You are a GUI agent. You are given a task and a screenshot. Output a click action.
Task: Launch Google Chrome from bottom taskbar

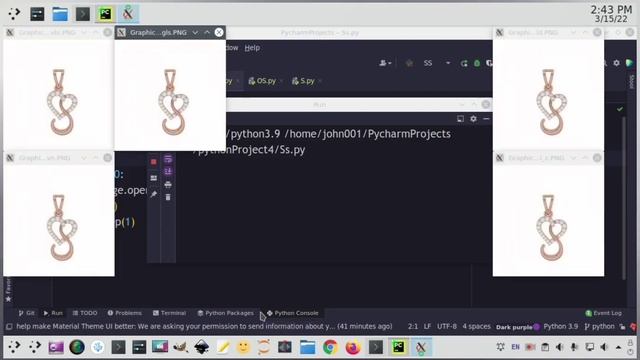pyautogui.click(x=330, y=347)
